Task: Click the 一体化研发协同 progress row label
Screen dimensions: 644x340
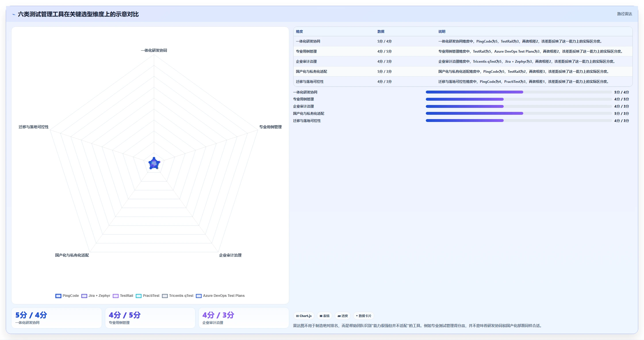Action: pyautogui.click(x=305, y=92)
